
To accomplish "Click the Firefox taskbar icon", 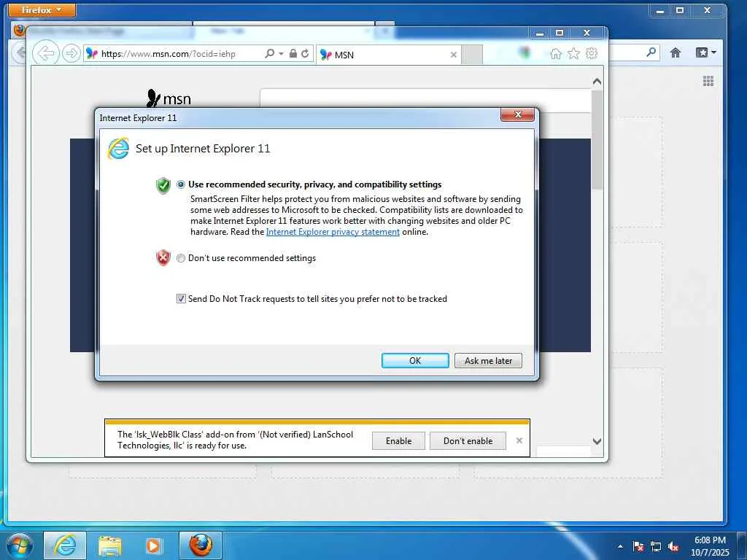I will [x=201, y=545].
